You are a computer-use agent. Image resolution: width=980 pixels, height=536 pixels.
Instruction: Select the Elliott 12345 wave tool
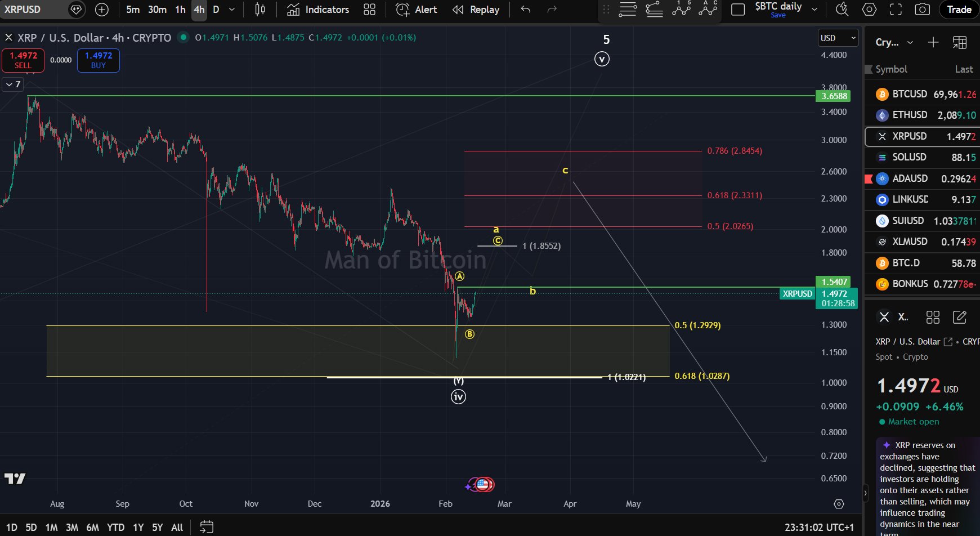681,8
